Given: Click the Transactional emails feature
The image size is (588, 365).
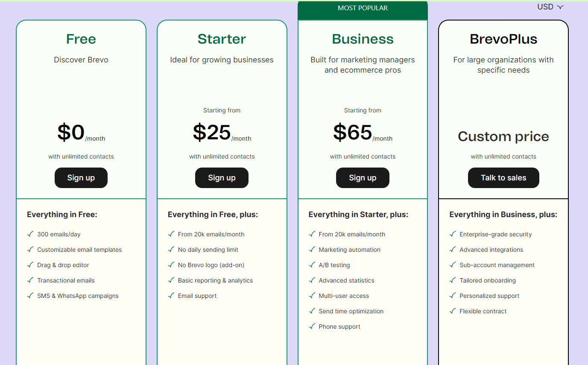Looking at the screenshot, I should (66, 280).
